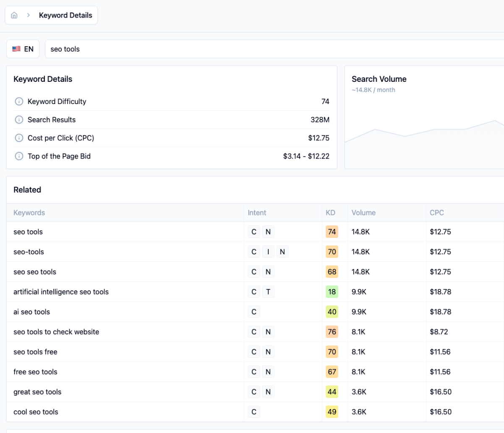Viewport: 504px width, 433px height.
Task: Click the orange KD 76 badge
Action: (x=332, y=332)
